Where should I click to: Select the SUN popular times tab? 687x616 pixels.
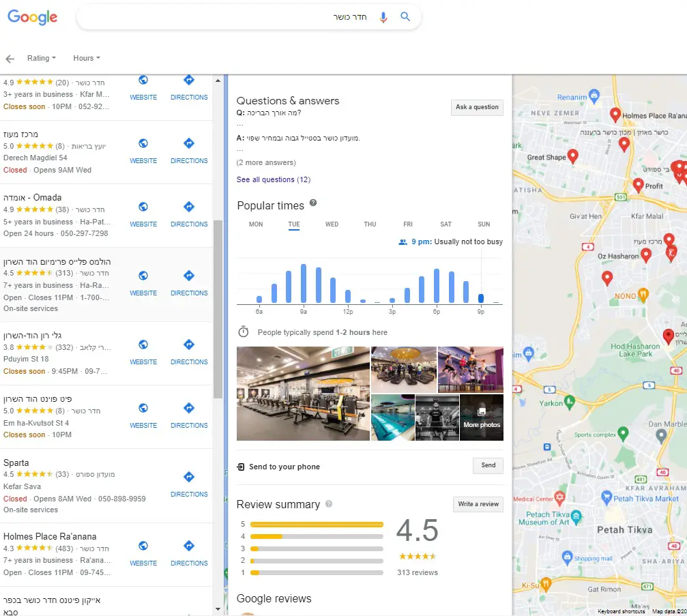pos(484,224)
